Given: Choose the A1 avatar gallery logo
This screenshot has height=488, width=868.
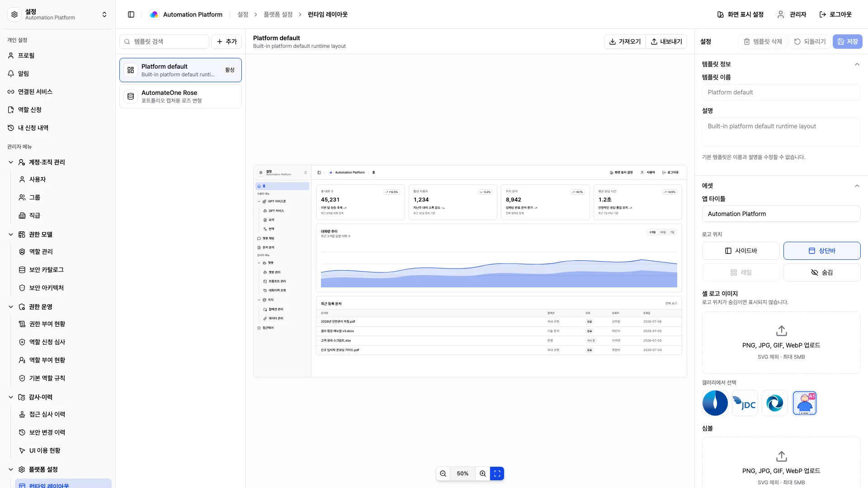Looking at the screenshot, I should point(805,403).
